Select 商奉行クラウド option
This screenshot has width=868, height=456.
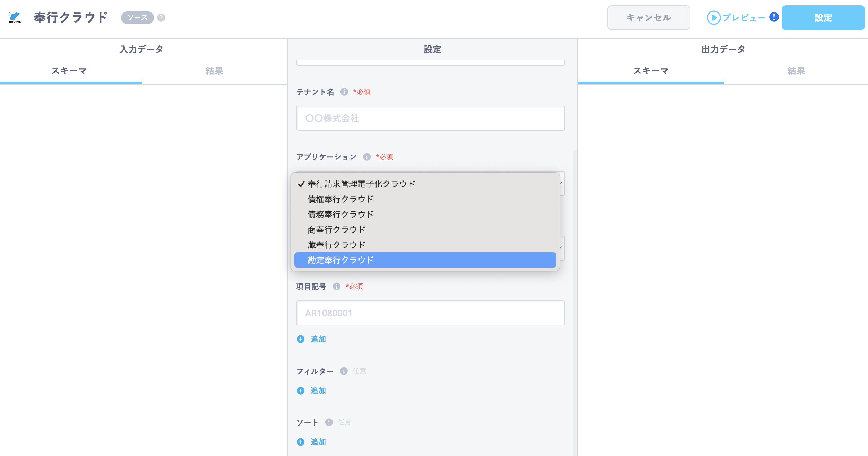tap(425, 229)
